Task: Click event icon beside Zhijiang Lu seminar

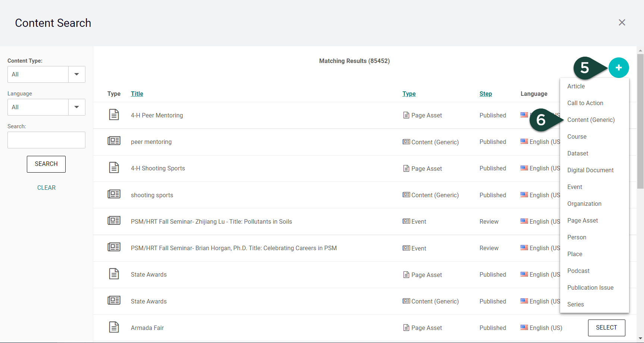Action: coord(114,221)
